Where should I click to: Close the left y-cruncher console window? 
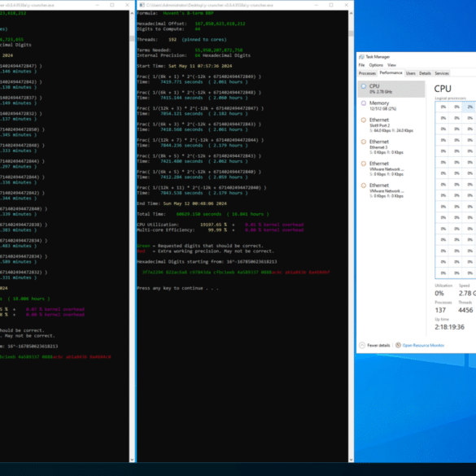[x=127, y=5]
